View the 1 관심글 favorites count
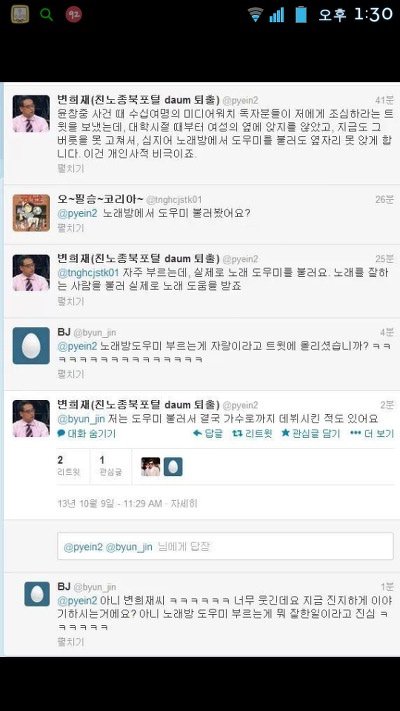The image size is (400, 711). (111, 466)
